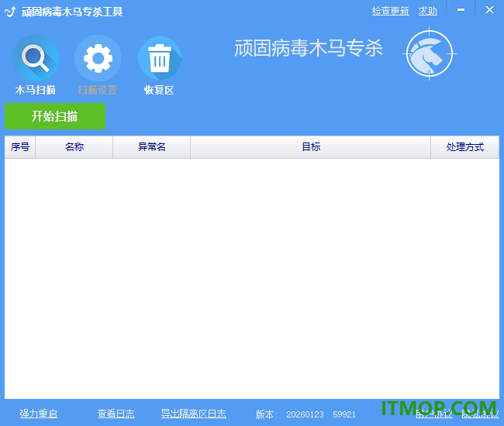The width and height of the screenshot is (504, 426).
Task: Click the app logo in the title bar
Action: (x=10, y=12)
